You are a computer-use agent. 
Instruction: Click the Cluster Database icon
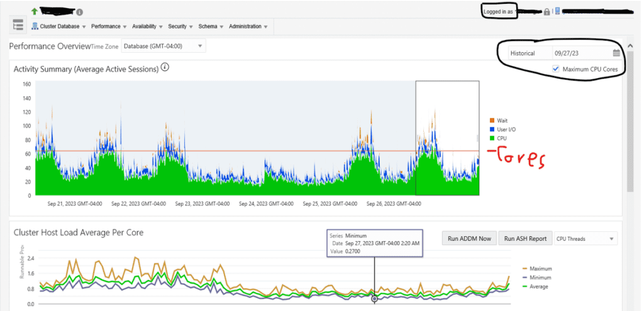coord(35,26)
